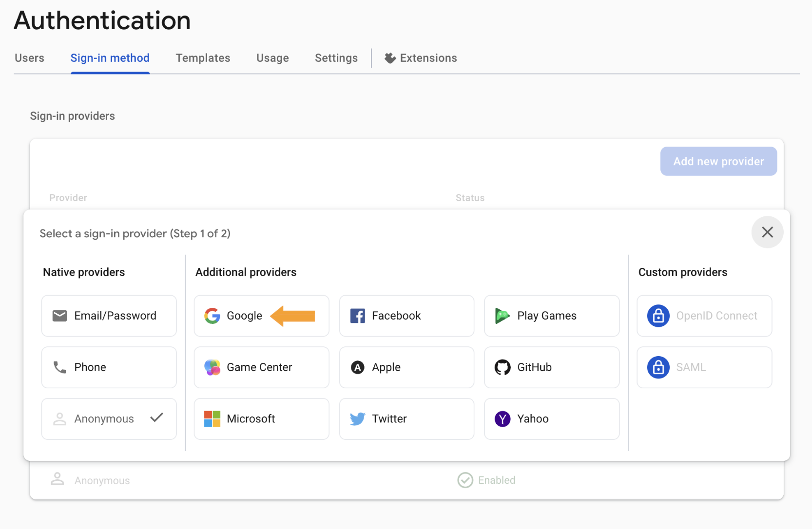The width and height of the screenshot is (812, 529).
Task: Click the Twitter bird icon
Action: pos(357,419)
